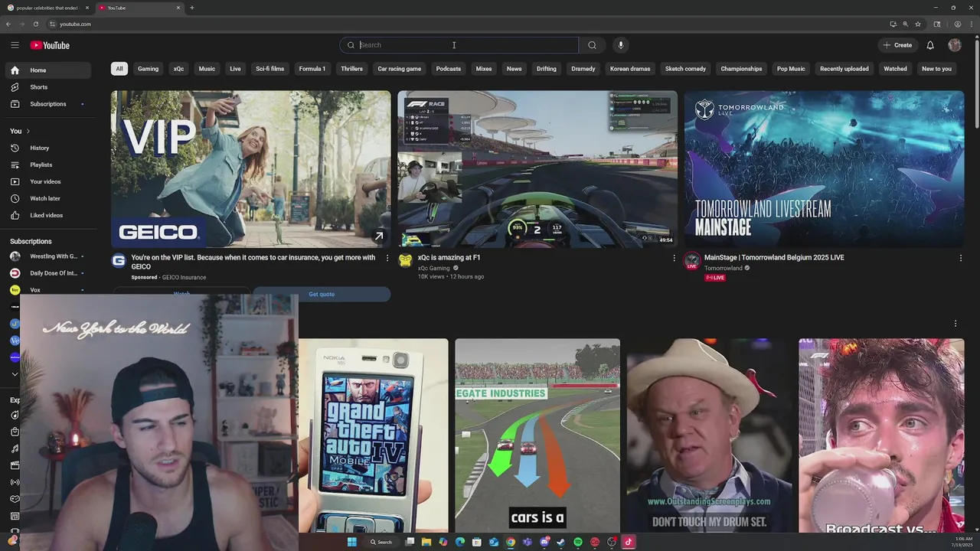Open the Grand Theft Auto IV Short

point(374,435)
